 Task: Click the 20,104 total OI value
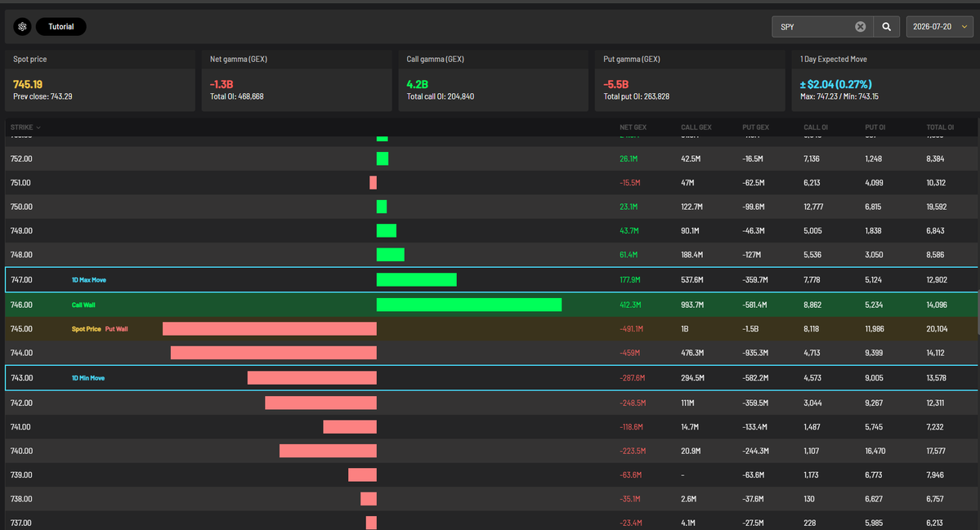tap(937, 329)
